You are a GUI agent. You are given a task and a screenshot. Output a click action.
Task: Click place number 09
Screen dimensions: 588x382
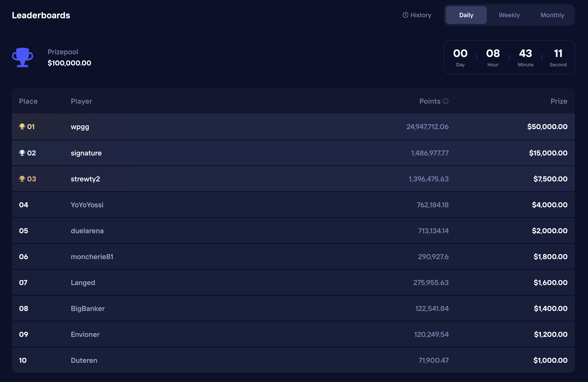click(x=23, y=335)
